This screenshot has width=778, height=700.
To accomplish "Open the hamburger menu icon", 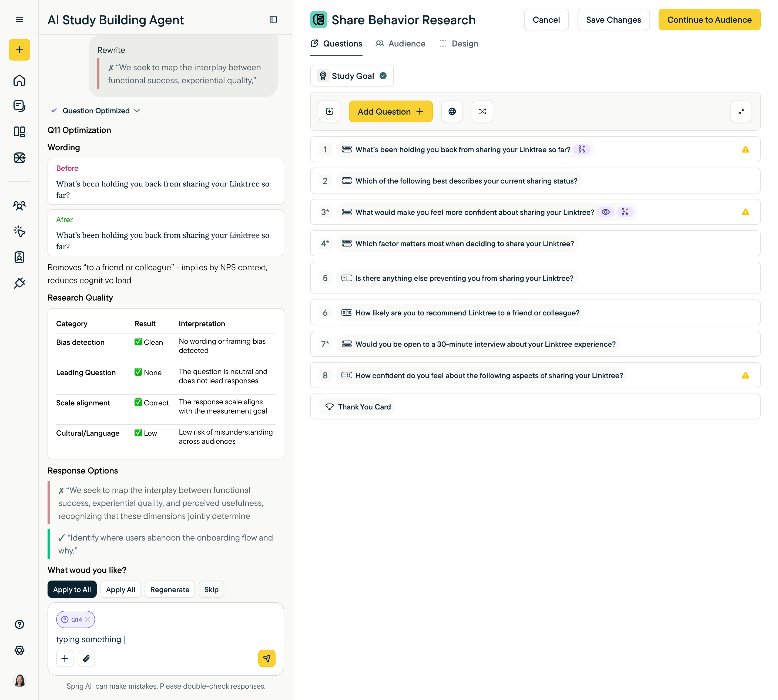I will 19,20.
